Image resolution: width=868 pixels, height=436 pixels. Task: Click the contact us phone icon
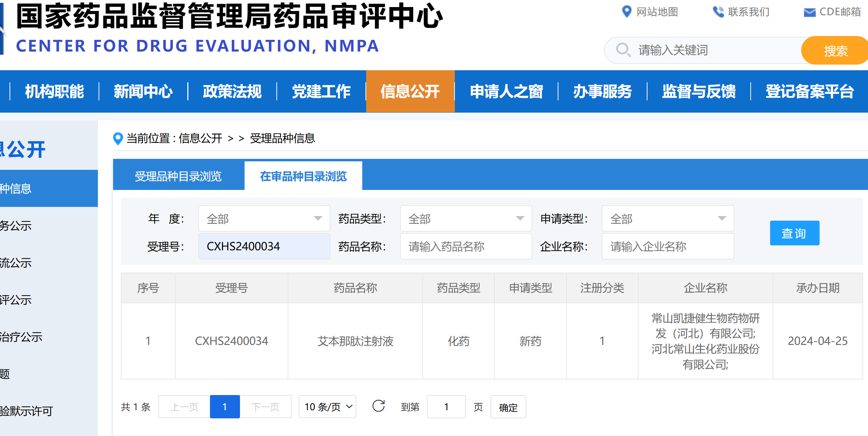click(718, 12)
